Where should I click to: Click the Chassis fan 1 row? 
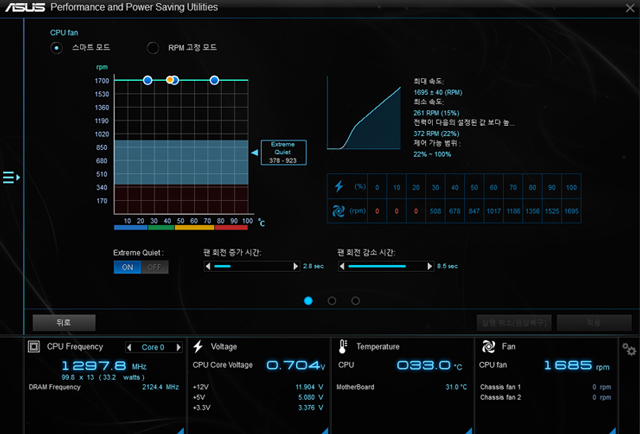click(x=546, y=387)
